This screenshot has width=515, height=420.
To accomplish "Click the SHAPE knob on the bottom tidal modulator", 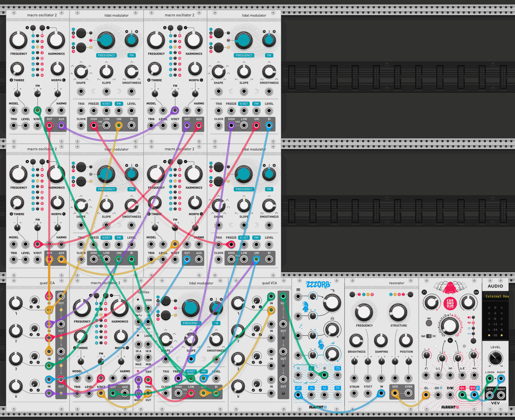I will tap(165, 339).
